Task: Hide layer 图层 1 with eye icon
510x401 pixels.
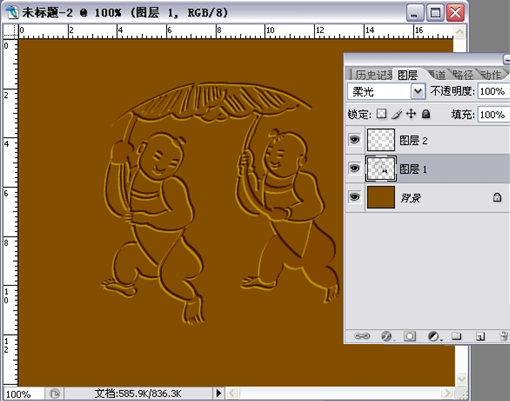Action: pyautogui.click(x=354, y=168)
